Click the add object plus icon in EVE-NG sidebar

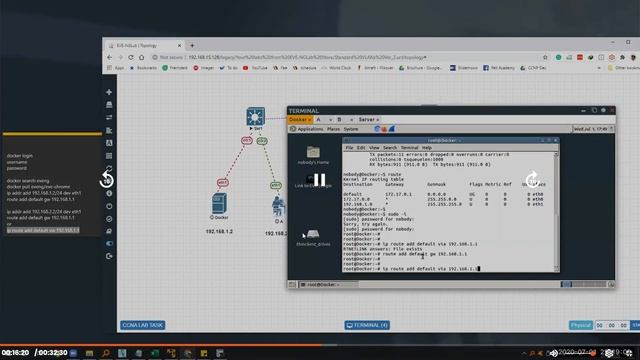tap(109, 92)
